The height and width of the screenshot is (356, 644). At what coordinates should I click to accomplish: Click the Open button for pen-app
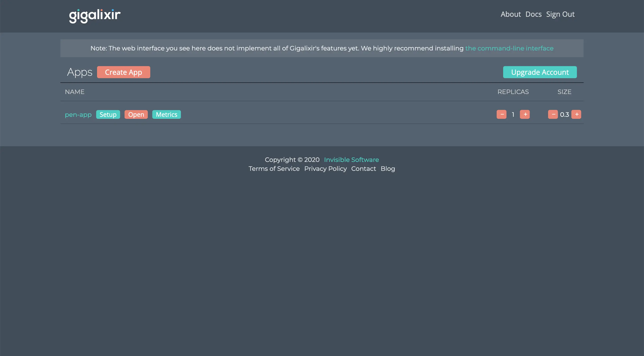click(x=136, y=115)
